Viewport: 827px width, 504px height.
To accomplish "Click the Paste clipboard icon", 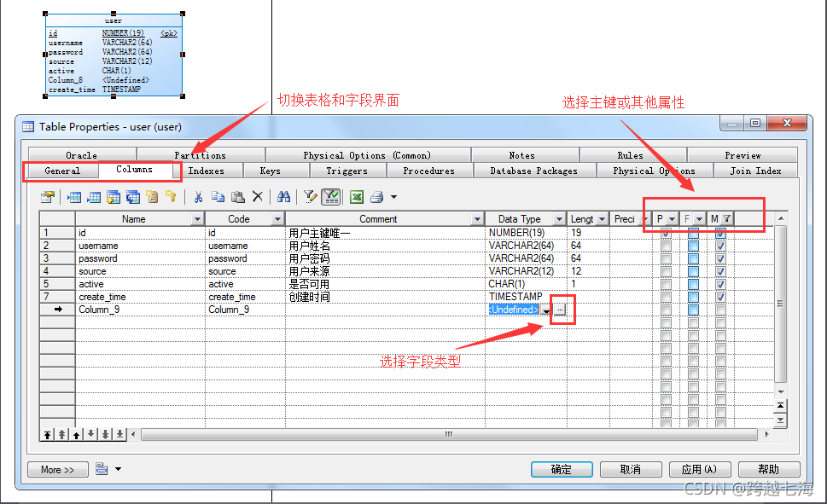I will pyautogui.click(x=238, y=197).
